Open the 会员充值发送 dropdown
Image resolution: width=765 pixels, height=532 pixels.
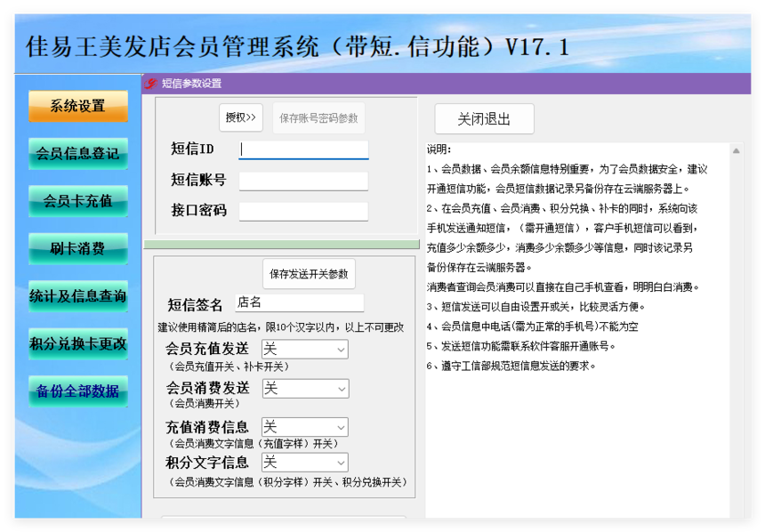[305, 349]
